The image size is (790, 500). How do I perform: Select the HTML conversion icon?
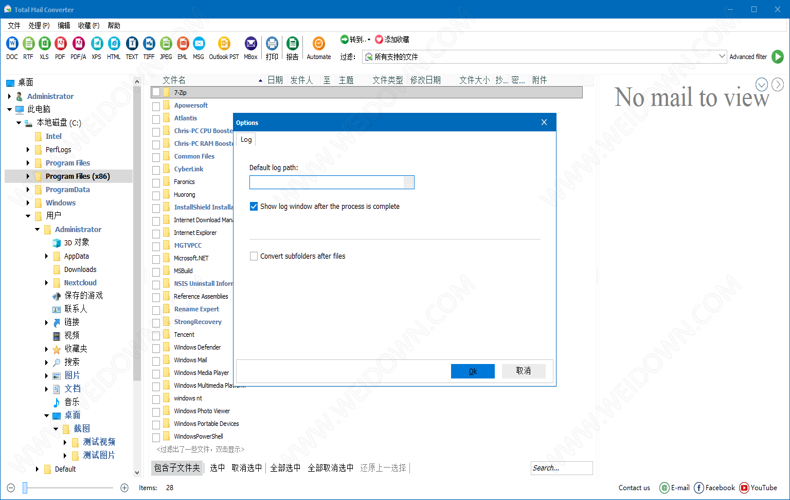[x=114, y=43]
